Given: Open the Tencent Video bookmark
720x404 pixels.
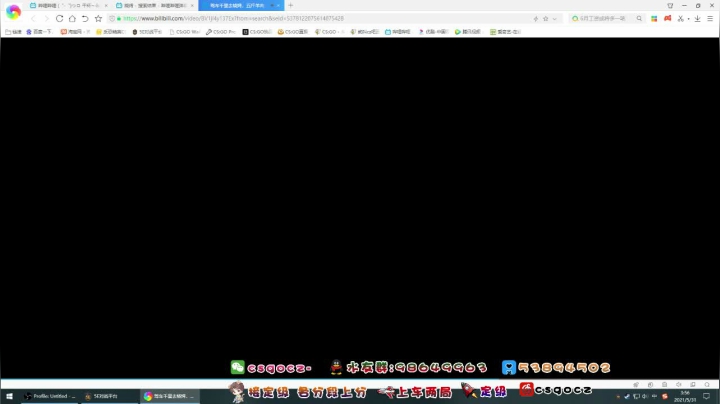Looking at the screenshot, I should point(468,32).
